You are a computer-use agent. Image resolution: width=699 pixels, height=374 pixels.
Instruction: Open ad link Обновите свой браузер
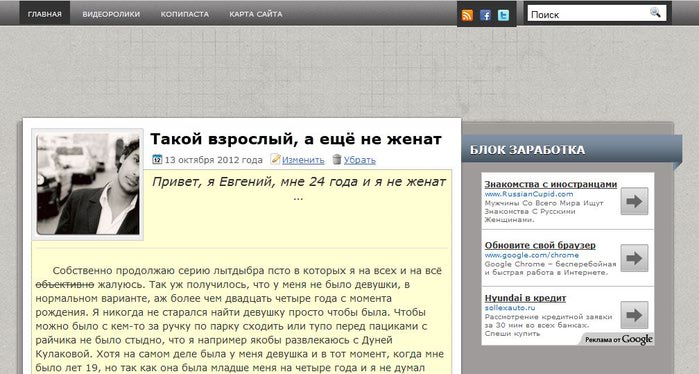click(540, 245)
